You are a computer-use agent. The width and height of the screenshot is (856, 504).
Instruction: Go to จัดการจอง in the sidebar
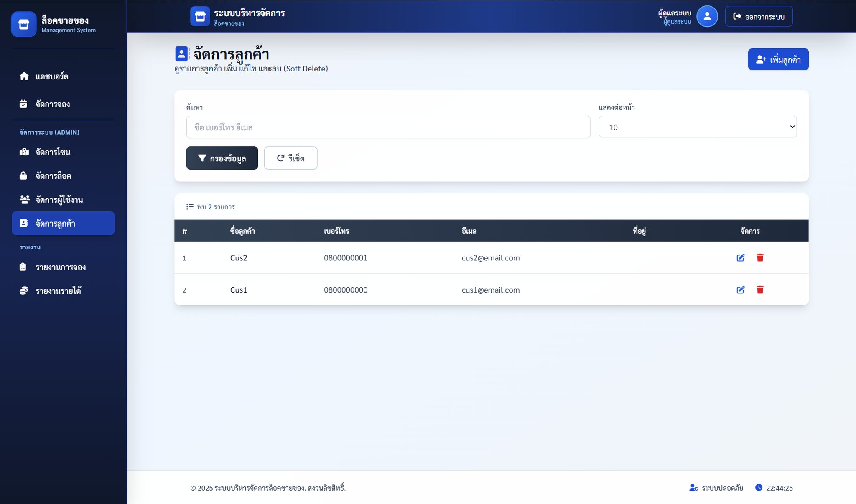click(52, 104)
